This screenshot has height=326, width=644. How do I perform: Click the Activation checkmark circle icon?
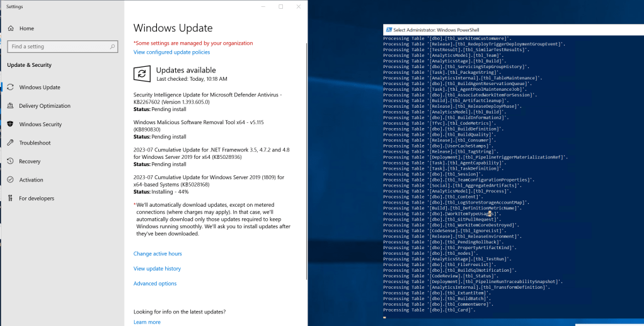click(x=10, y=180)
